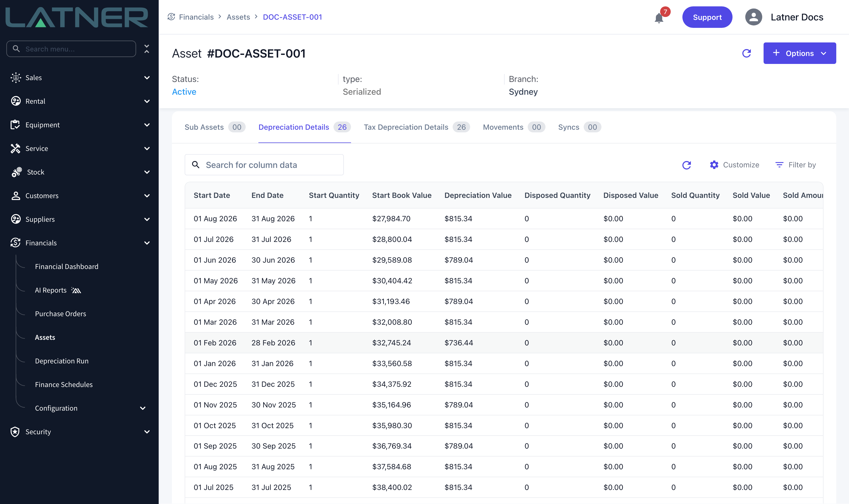This screenshot has height=504, width=849.
Task: Go to Assets breadcrumb link
Action: (238, 17)
